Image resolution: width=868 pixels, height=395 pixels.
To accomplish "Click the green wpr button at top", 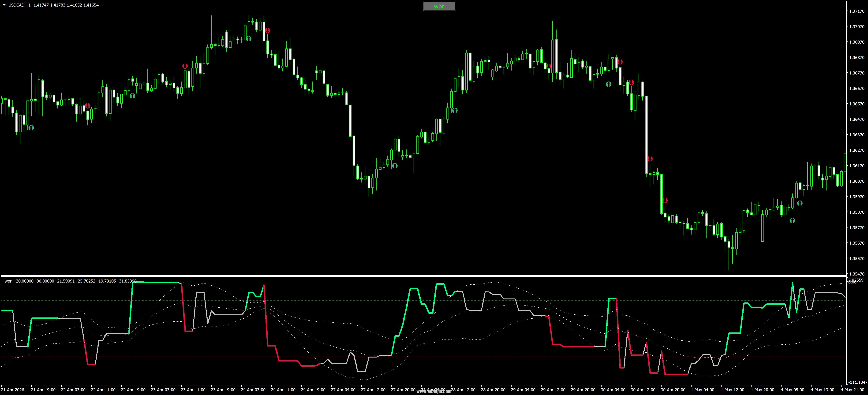I will [x=439, y=6].
